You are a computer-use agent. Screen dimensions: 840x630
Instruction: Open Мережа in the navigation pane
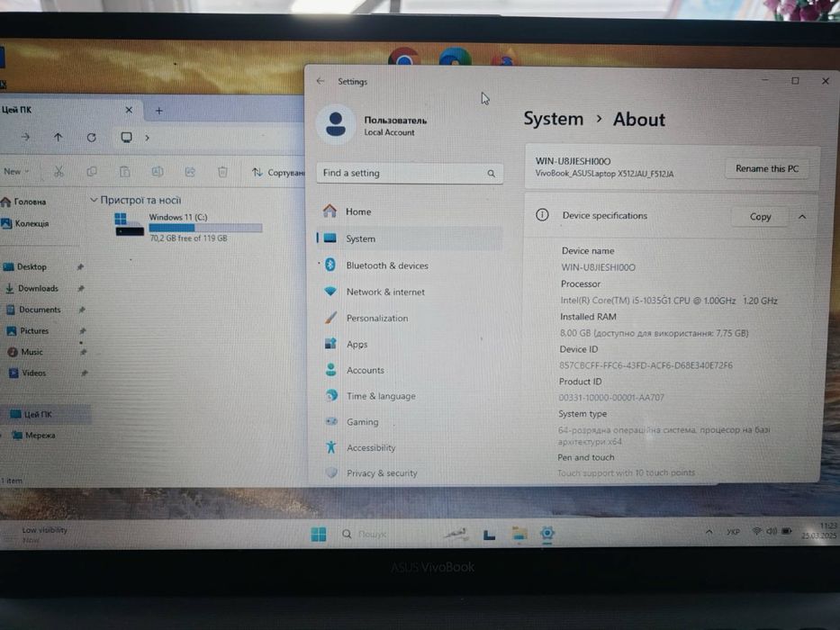point(33,435)
